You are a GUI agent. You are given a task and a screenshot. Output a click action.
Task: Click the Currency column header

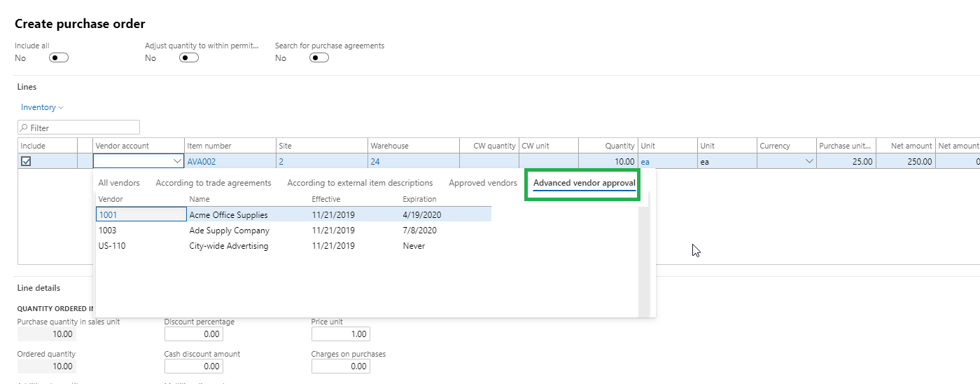pos(787,146)
